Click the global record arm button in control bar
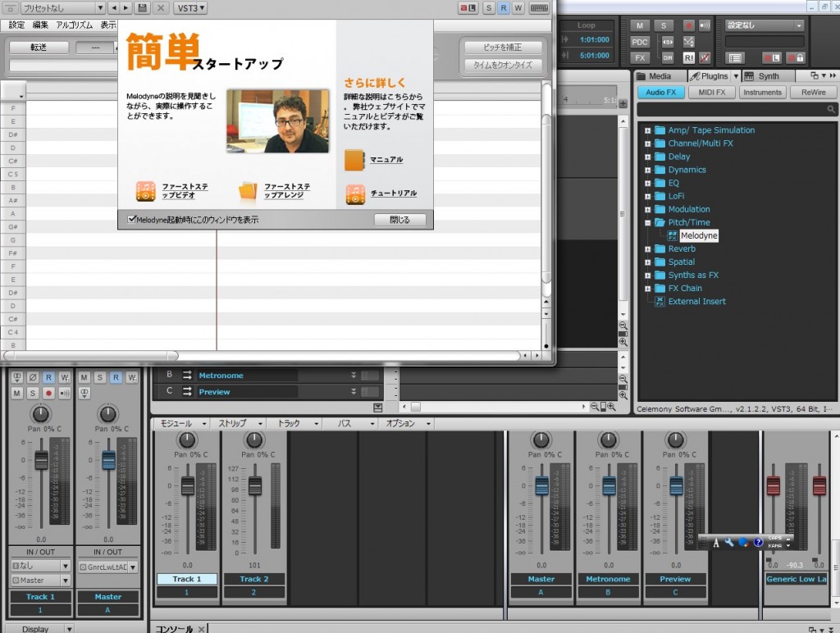This screenshot has width=840, height=633. coord(689,25)
